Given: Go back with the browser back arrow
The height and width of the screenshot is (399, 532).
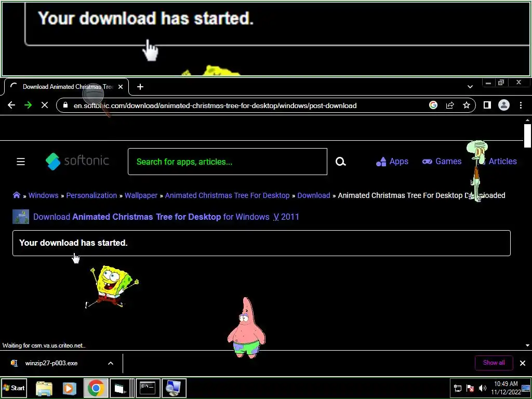Looking at the screenshot, I should [11, 105].
